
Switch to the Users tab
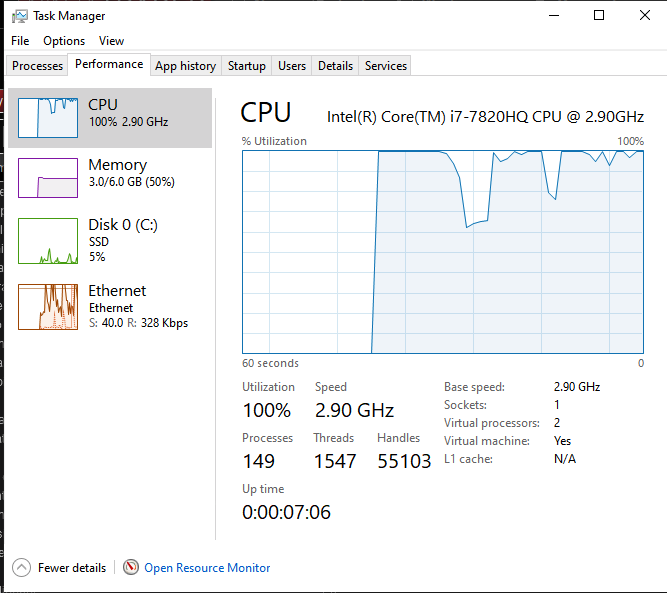click(x=292, y=66)
